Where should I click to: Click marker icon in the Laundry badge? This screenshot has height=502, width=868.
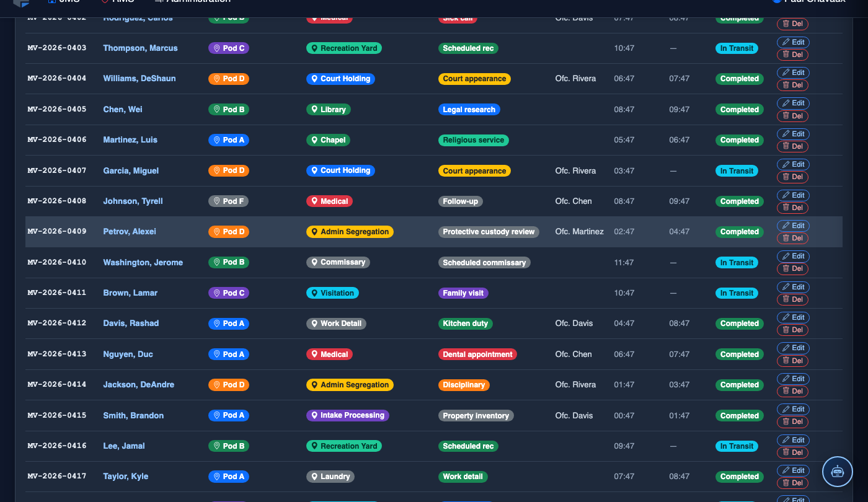point(314,477)
